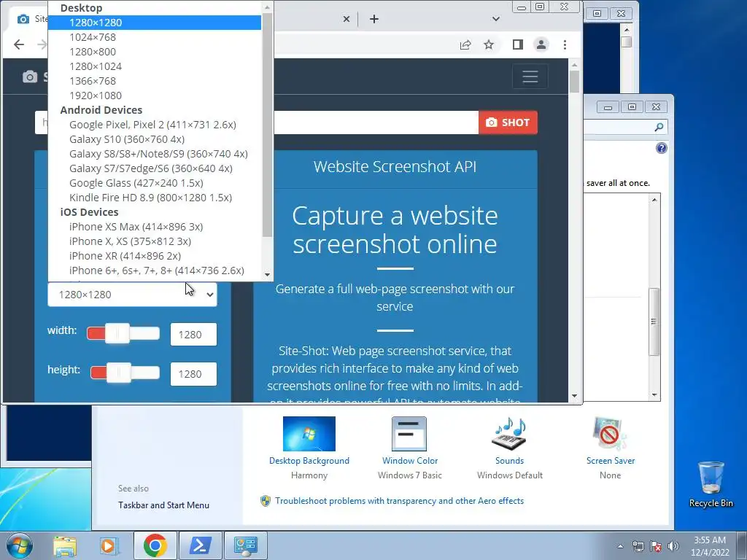The height and width of the screenshot is (560, 747).
Task: Select iPhone 6+, 6s+, 7+, 8+ preset
Action: (155, 271)
